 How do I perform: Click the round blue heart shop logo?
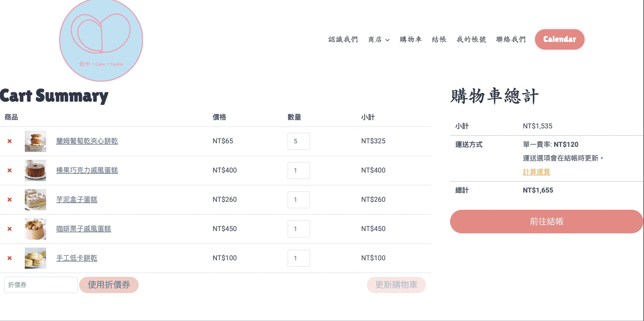[x=101, y=40]
